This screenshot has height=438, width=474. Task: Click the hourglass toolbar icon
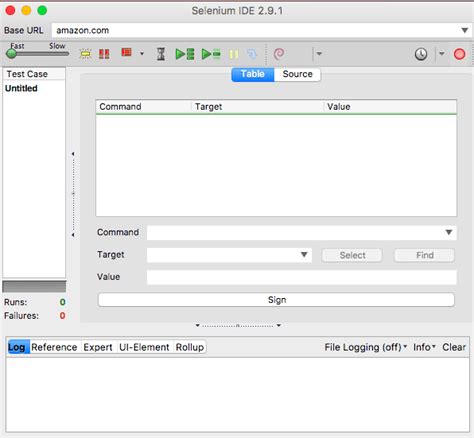point(161,54)
